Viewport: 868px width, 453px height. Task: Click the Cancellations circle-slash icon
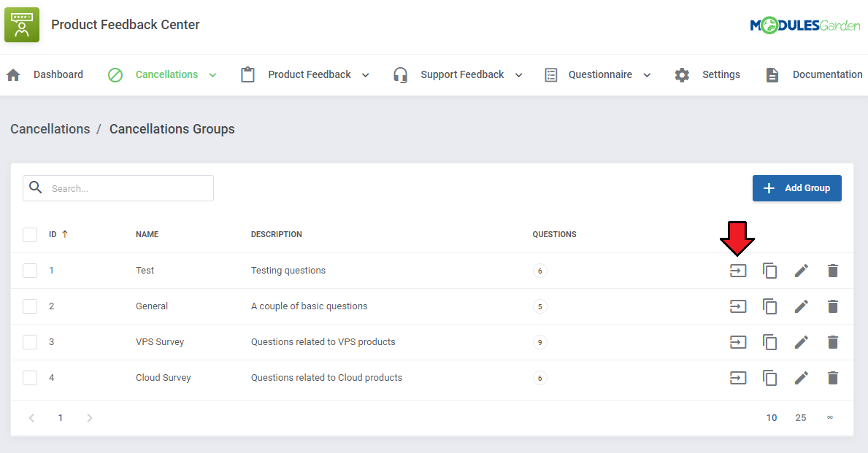click(x=115, y=74)
